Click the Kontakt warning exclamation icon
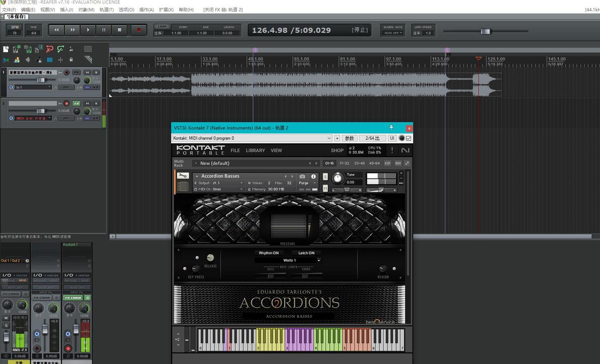 (x=392, y=150)
